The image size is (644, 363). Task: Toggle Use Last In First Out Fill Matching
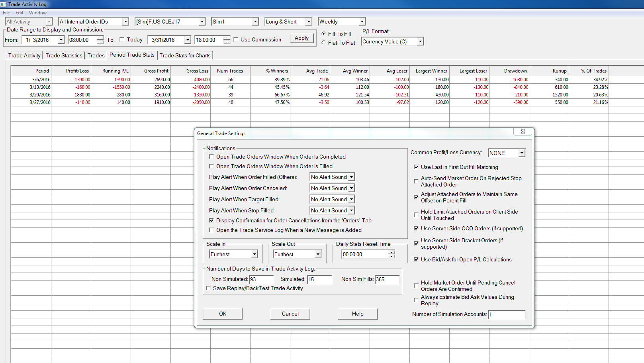click(416, 167)
